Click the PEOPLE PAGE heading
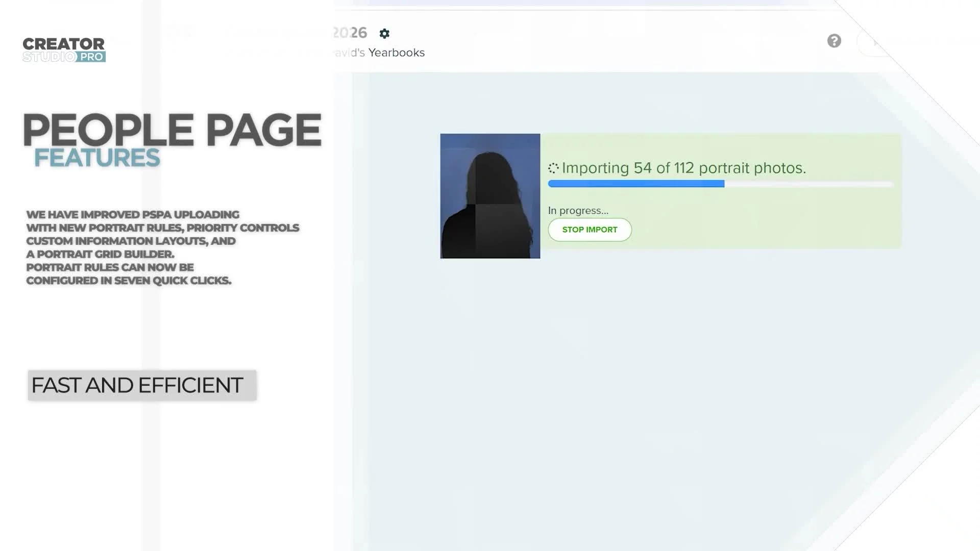The image size is (980, 551). (x=172, y=130)
